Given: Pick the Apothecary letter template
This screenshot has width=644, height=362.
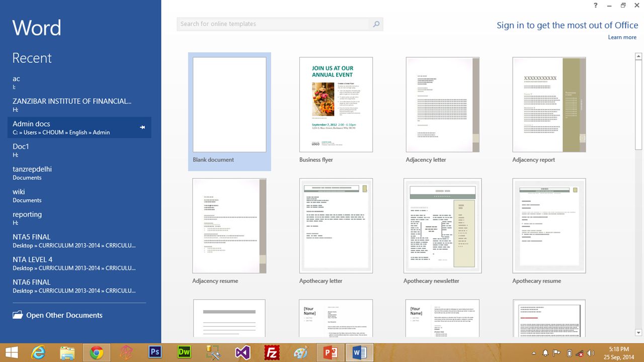Looking at the screenshot, I should coord(336,231).
